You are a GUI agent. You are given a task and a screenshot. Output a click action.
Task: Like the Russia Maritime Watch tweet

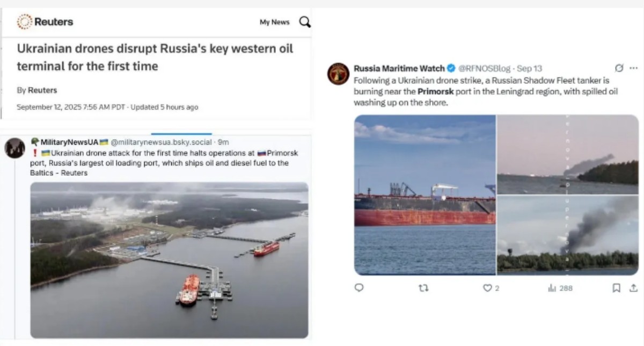click(x=487, y=288)
